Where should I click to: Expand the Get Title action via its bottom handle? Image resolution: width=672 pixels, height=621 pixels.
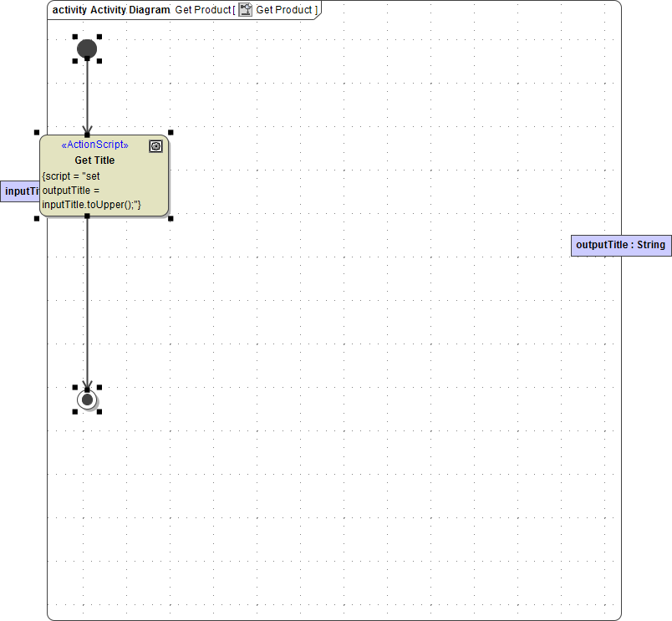point(87,217)
